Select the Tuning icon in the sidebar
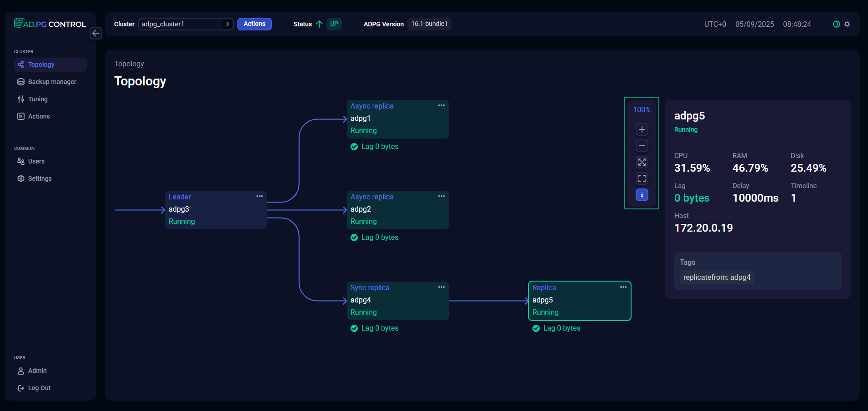 tap(20, 99)
